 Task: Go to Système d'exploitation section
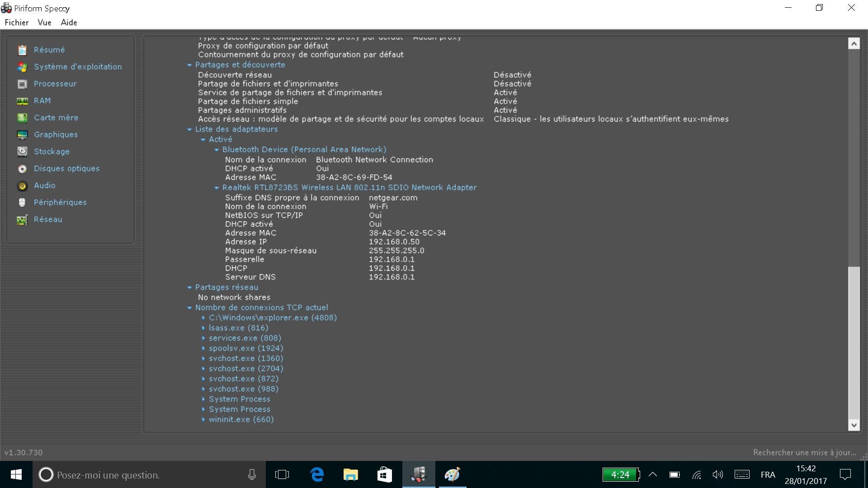click(77, 67)
